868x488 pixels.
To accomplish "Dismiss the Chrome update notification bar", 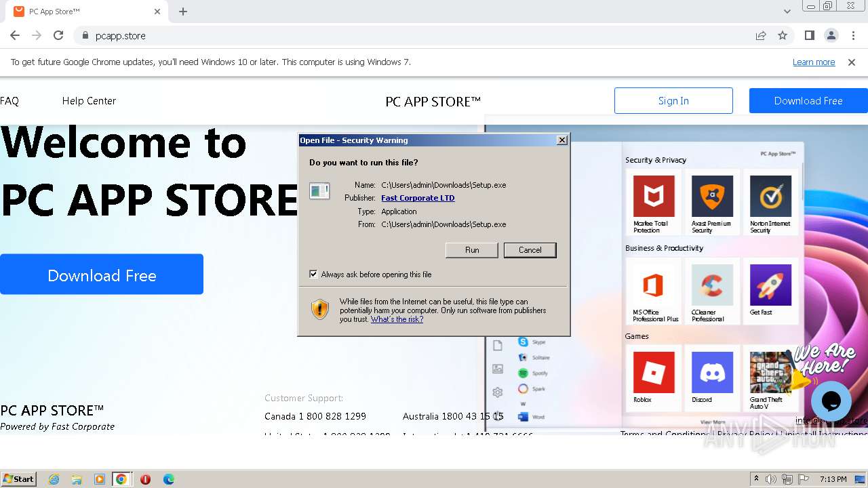I will point(852,62).
